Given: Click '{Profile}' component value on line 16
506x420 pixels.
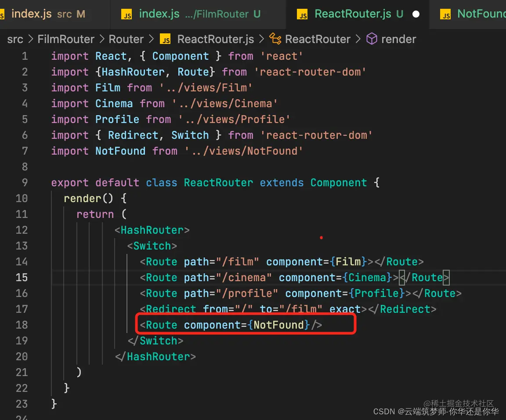Looking at the screenshot, I should pos(376,293).
